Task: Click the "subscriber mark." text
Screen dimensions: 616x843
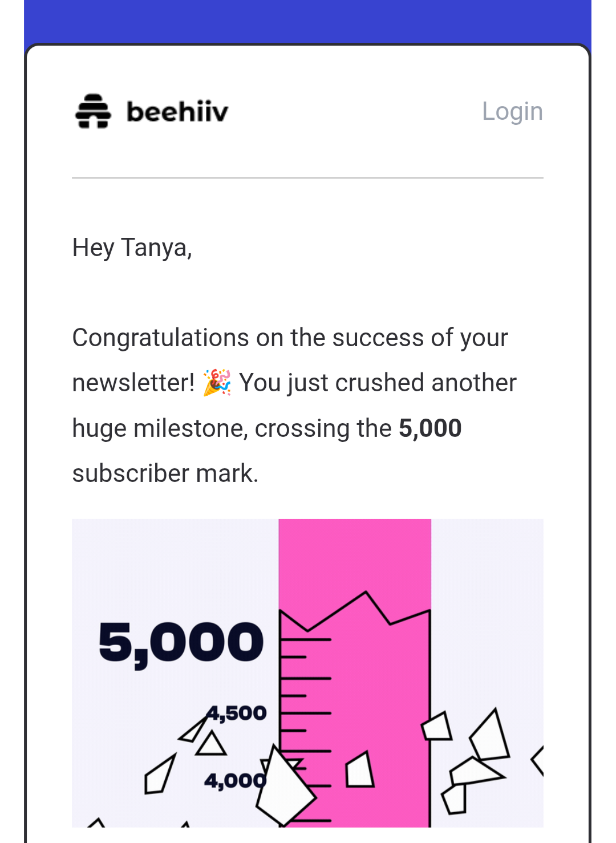Action: [165, 473]
